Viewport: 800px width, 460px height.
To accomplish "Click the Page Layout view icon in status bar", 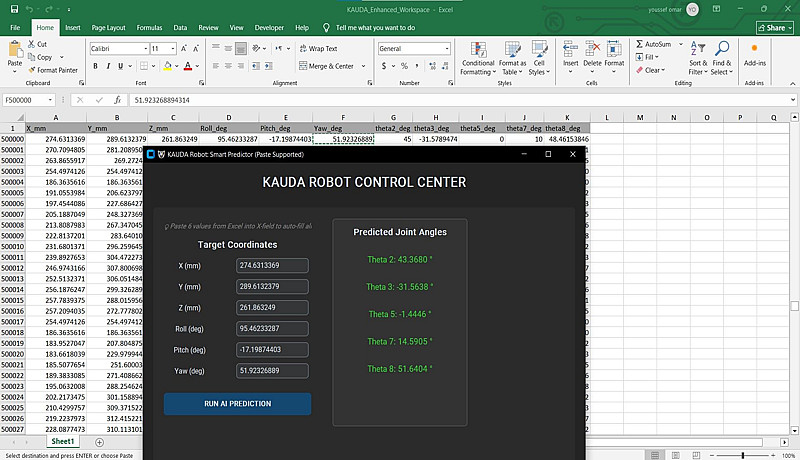I will click(x=676, y=455).
